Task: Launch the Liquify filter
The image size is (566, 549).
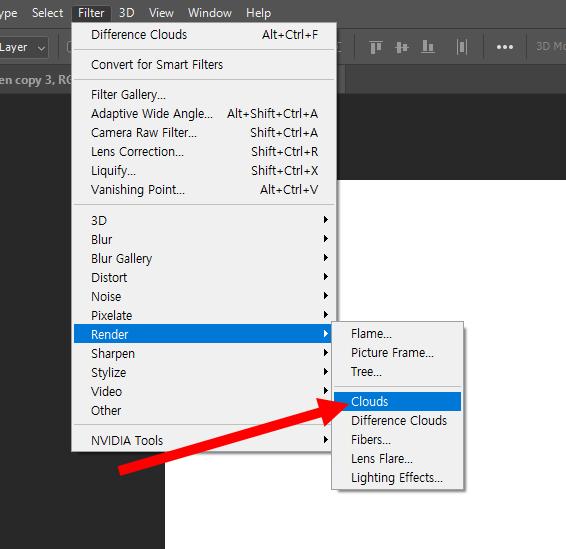Action: click(204, 171)
